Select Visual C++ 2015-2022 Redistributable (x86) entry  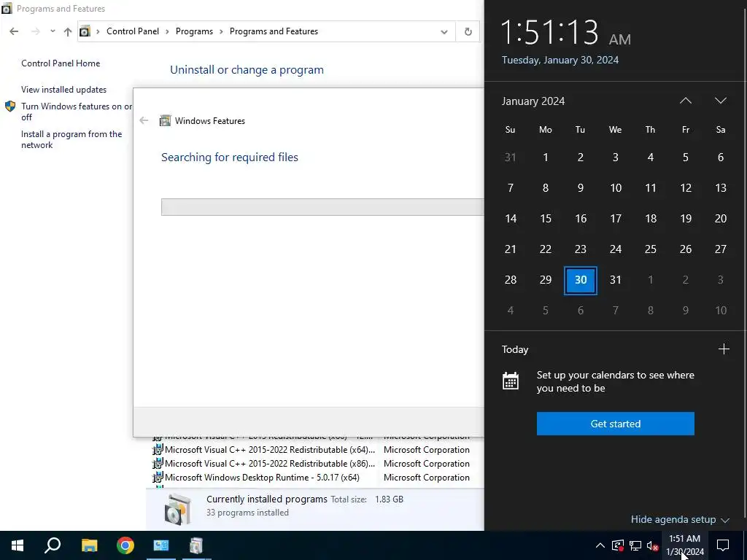click(270, 463)
